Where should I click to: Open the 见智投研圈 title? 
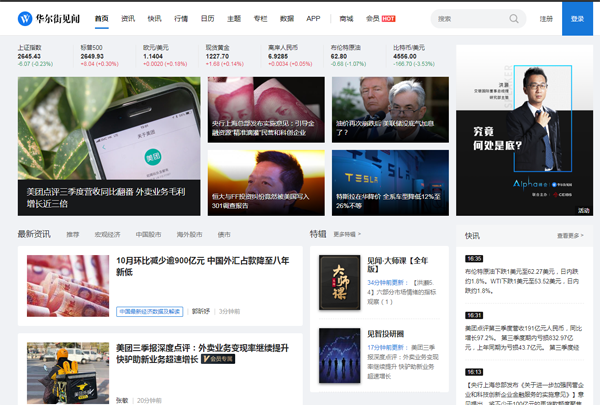click(386, 334)
